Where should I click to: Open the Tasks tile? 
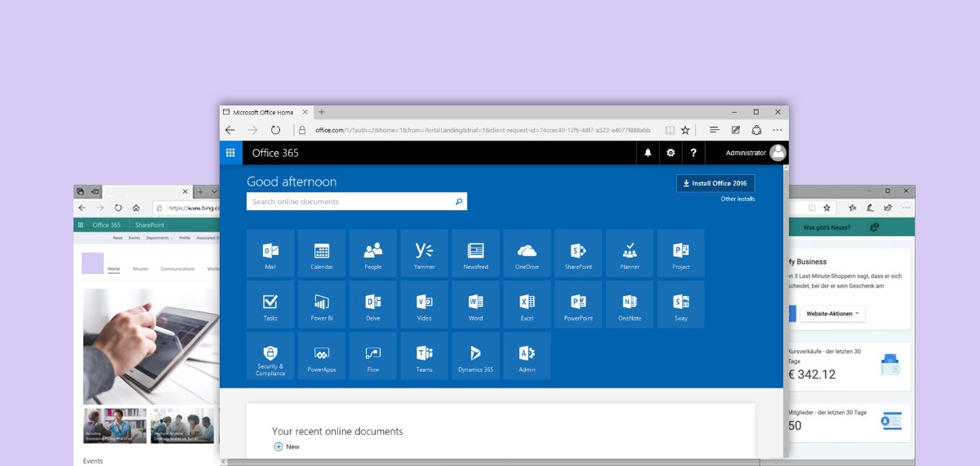[x=270, y=304]
